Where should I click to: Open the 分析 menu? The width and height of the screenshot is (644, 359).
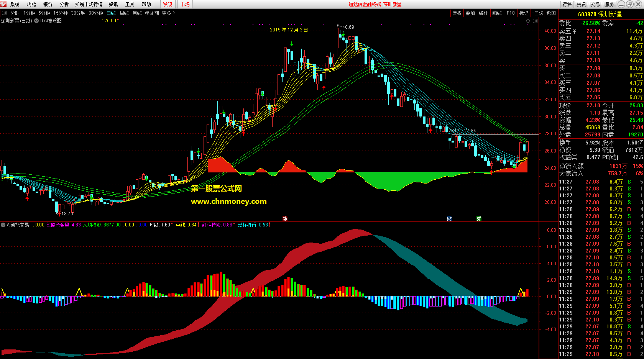click(64, 4)
